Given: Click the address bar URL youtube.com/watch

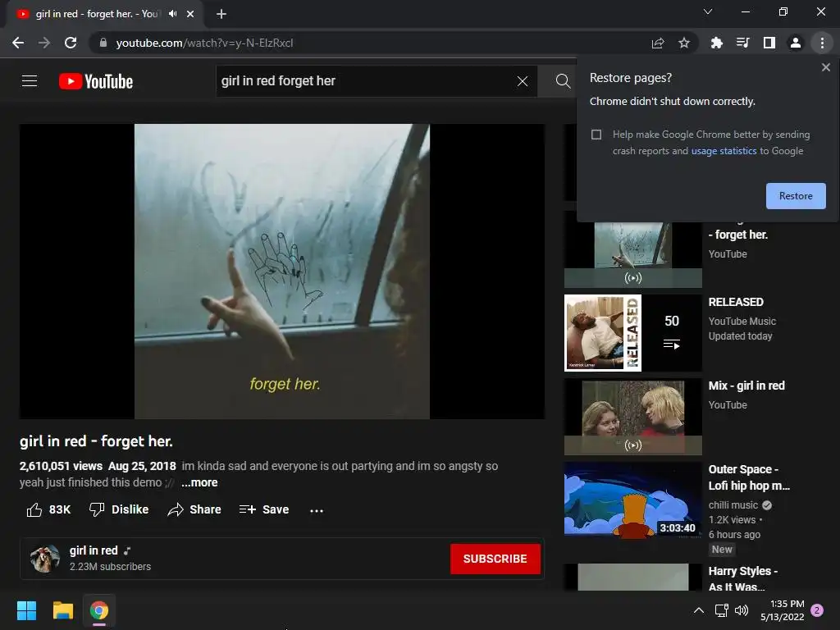Looking at the screenshot, I should (204, 43).
